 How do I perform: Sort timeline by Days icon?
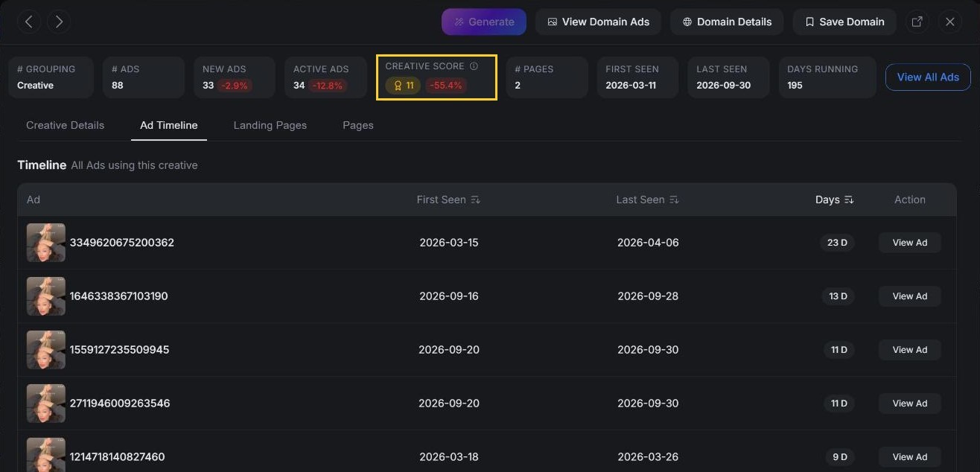pyautogui.click(x=849, y=200)
